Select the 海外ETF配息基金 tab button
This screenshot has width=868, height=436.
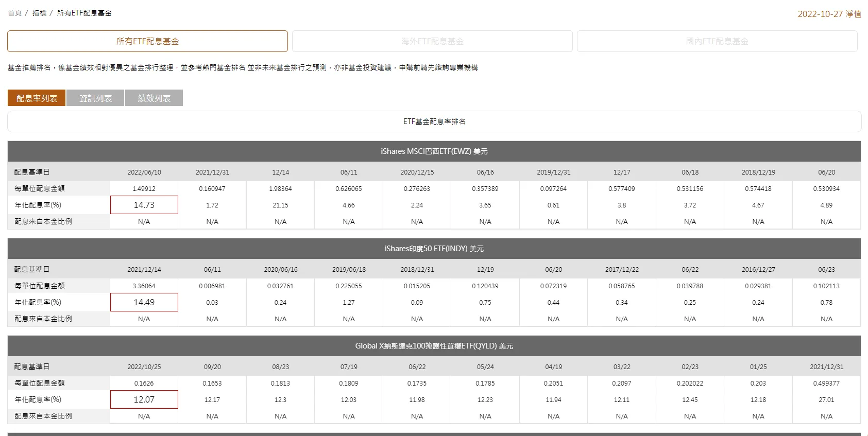pyautogui.click(x=432, y=41)
